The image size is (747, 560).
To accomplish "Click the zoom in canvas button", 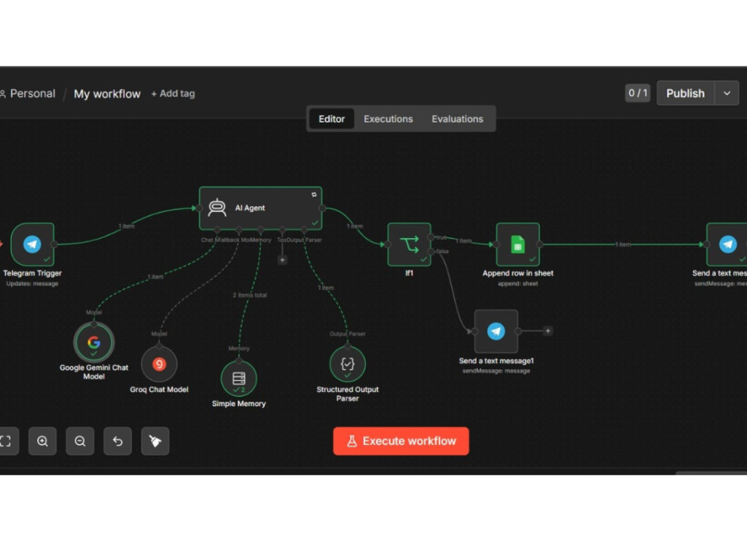I will (x=43, y=441).
